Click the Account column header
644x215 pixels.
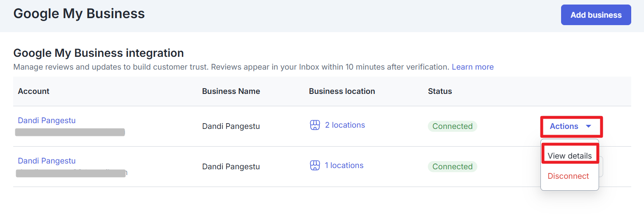point(33,91)
